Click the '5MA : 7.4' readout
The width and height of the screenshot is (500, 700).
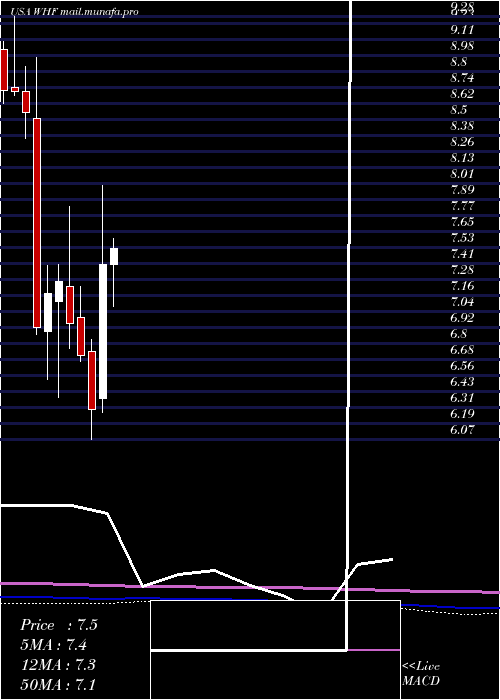coord(54,645)
